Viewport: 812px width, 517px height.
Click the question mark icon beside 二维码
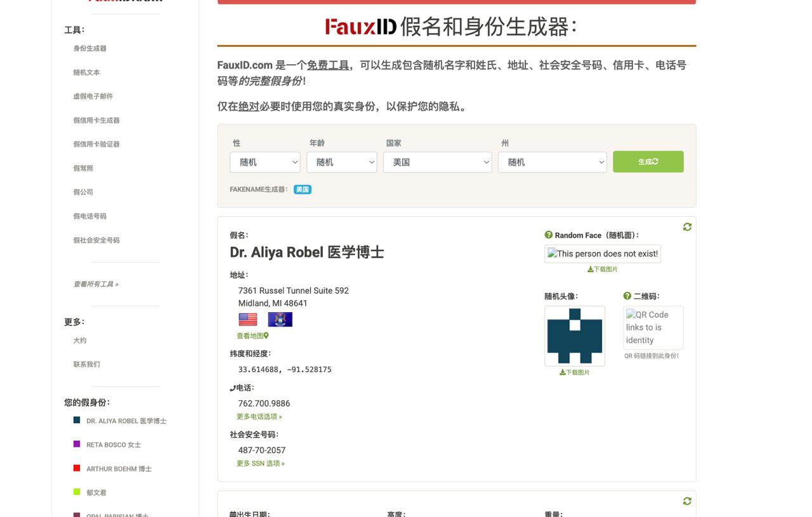click(625, 296)
